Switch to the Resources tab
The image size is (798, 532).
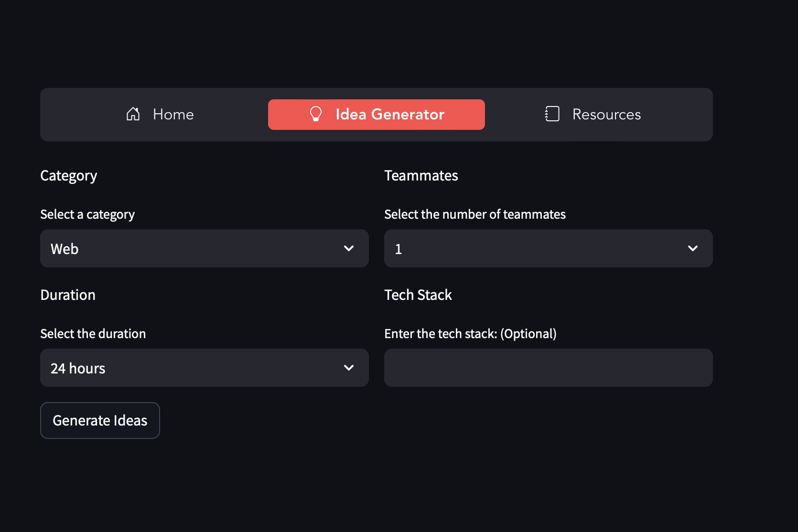click(593, 115)
